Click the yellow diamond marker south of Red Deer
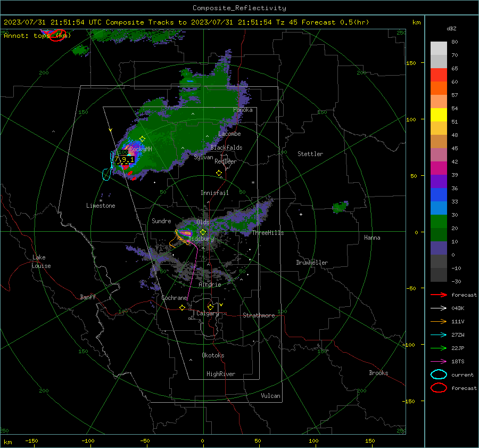Image resolution: width=479 pixels, height=448 pixels. tap(219, 173)
